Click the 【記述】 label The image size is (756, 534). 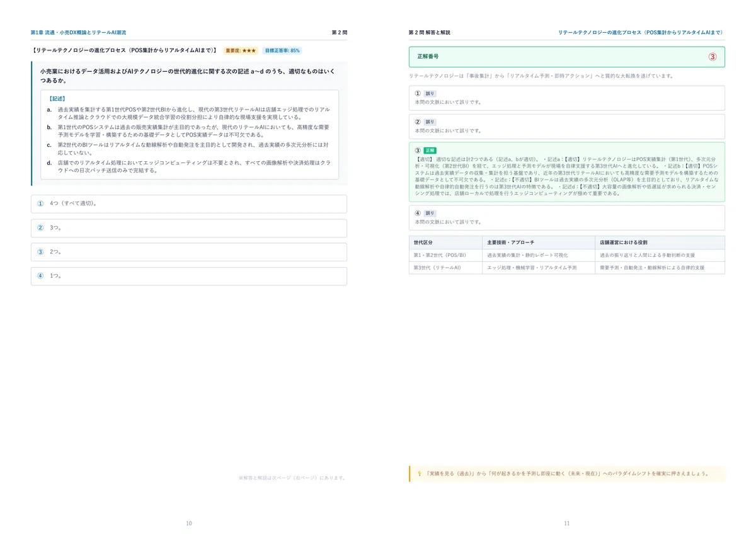pos(57,99)
